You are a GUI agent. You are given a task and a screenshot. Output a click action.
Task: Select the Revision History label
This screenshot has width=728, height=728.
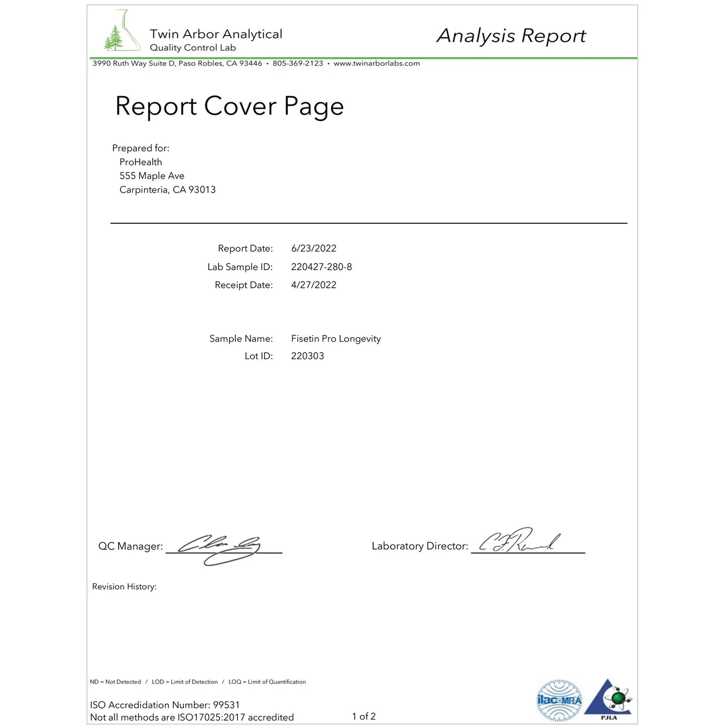click(x=124, y=587)
